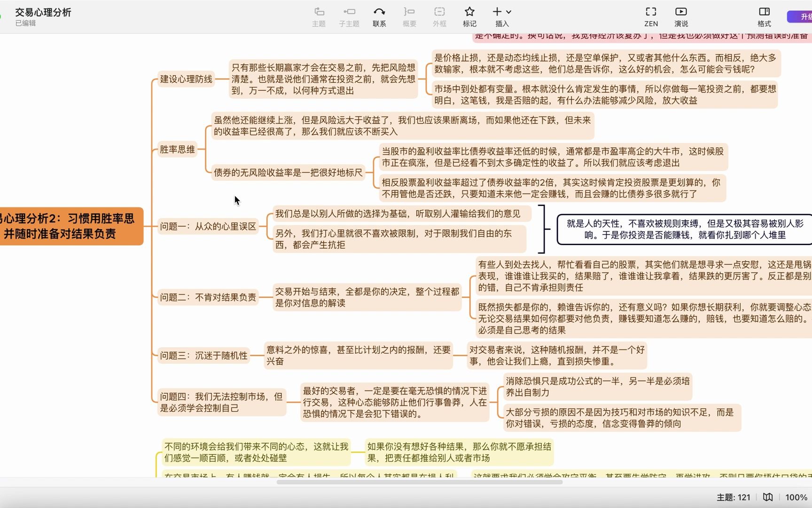Select the summary box 就是人的天性
Screen dimensions: 812x508
[x=685, y=229]
